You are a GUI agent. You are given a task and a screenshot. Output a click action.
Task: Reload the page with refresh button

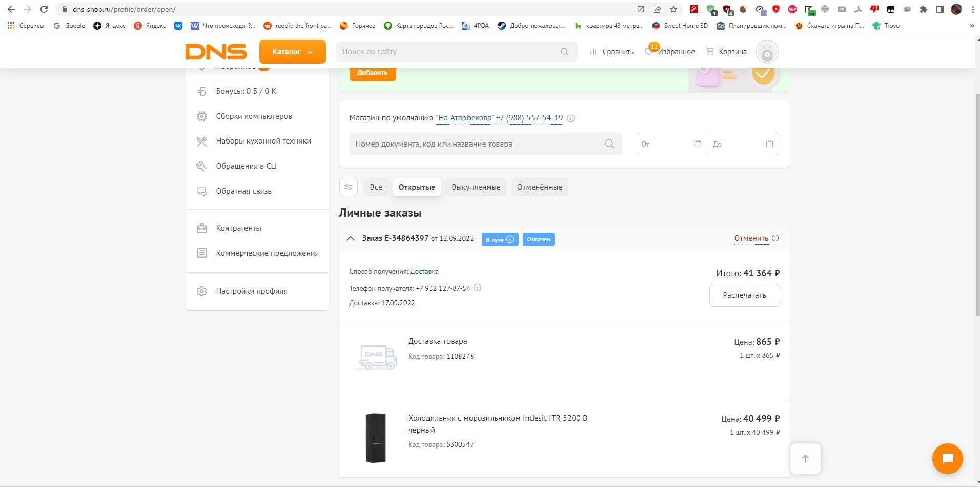tap(44, 9)
